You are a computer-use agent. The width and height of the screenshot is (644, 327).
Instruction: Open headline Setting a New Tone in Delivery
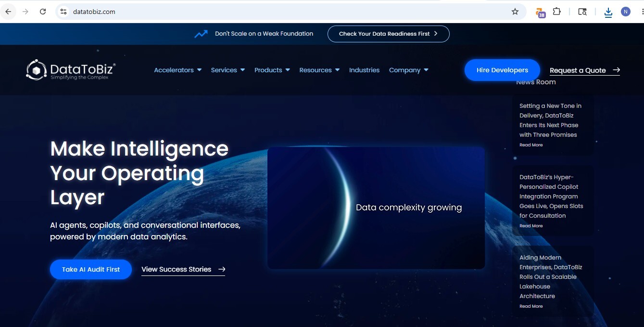tap(551, 120)
